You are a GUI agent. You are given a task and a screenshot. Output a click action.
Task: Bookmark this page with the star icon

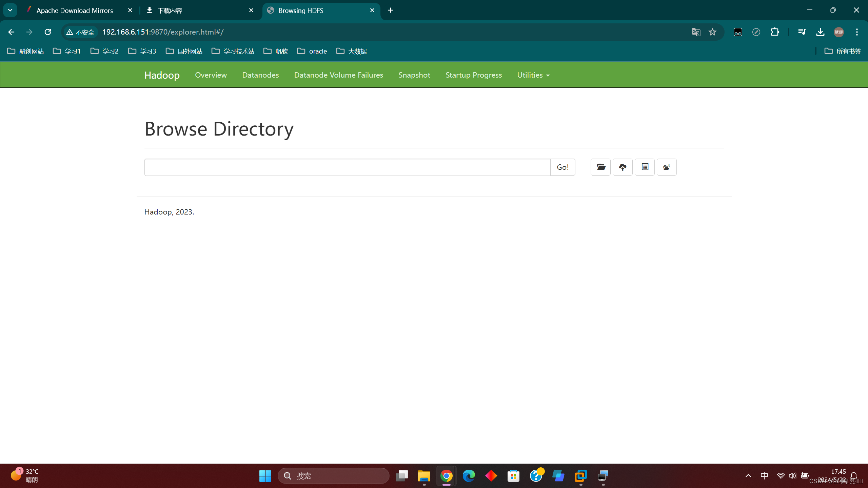pos(712,32)
